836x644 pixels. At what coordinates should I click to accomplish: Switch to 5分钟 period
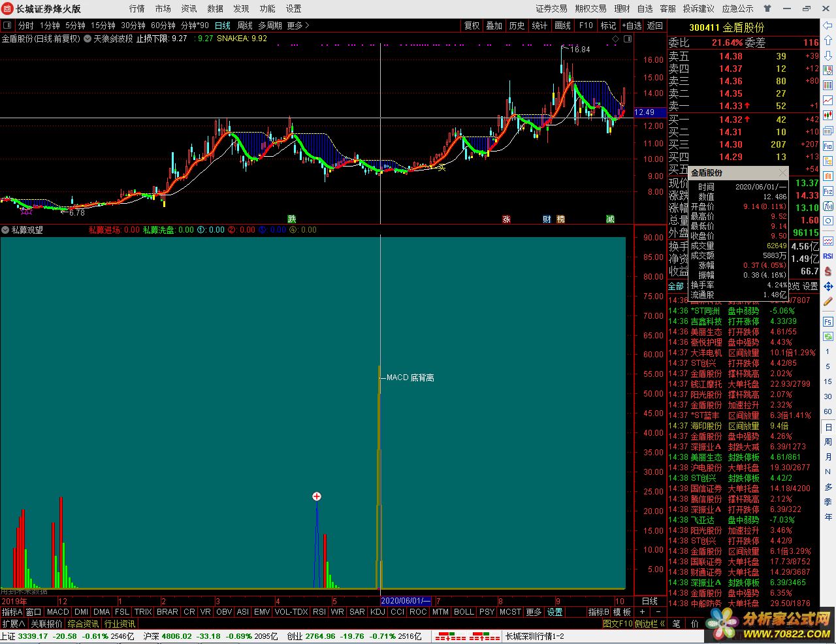(75, 25)
